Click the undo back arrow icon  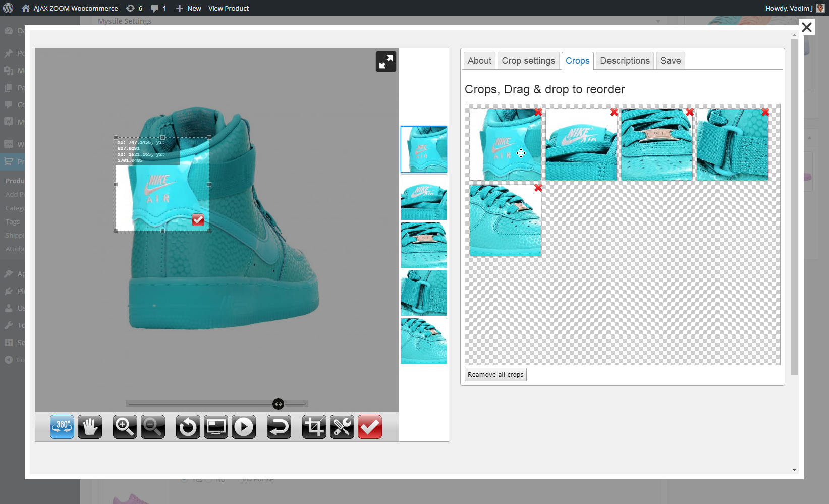pos(279,427)
